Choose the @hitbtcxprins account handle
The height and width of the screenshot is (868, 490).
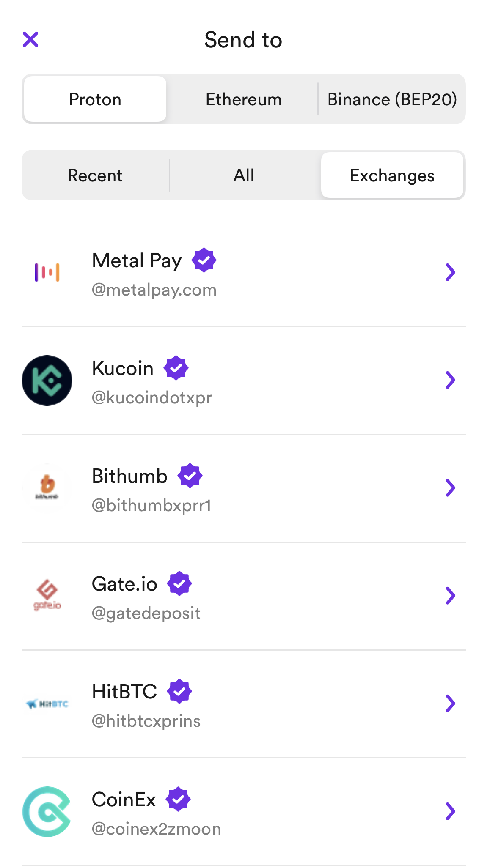coord(146,721)
